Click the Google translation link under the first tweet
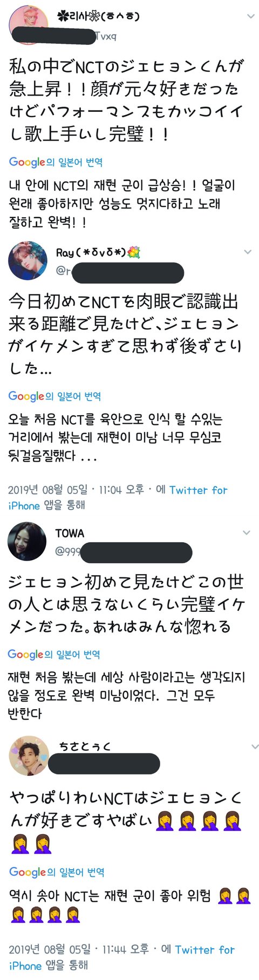This screenshot has height=980, width=259. tap(56, 162)
